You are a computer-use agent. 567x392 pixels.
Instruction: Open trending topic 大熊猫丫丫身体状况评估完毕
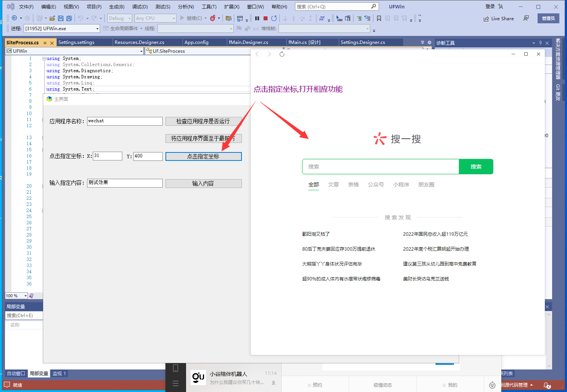pos(332,264)
